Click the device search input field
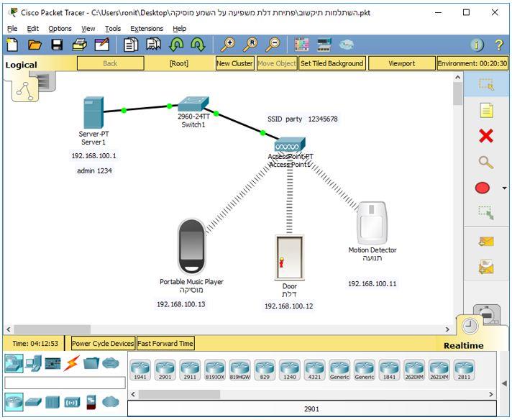 coord(65,383)
